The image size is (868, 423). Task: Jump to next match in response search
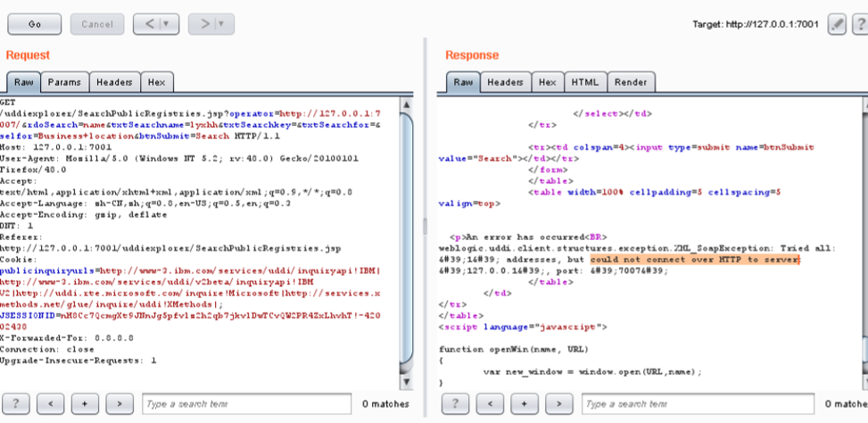[x=558, y=403]
